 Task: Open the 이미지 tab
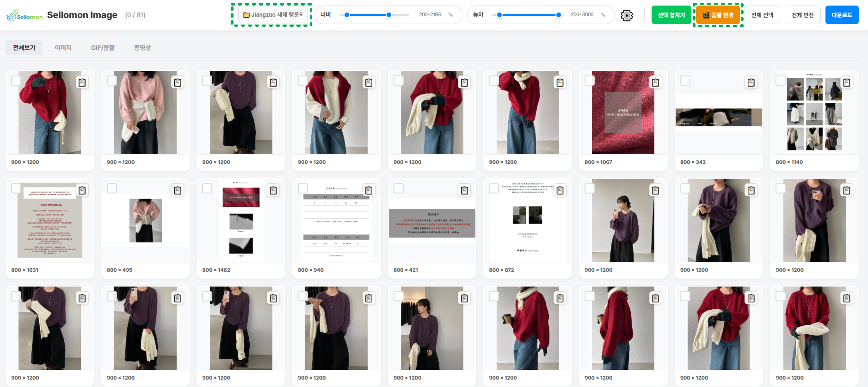click(x=63, y=48)
